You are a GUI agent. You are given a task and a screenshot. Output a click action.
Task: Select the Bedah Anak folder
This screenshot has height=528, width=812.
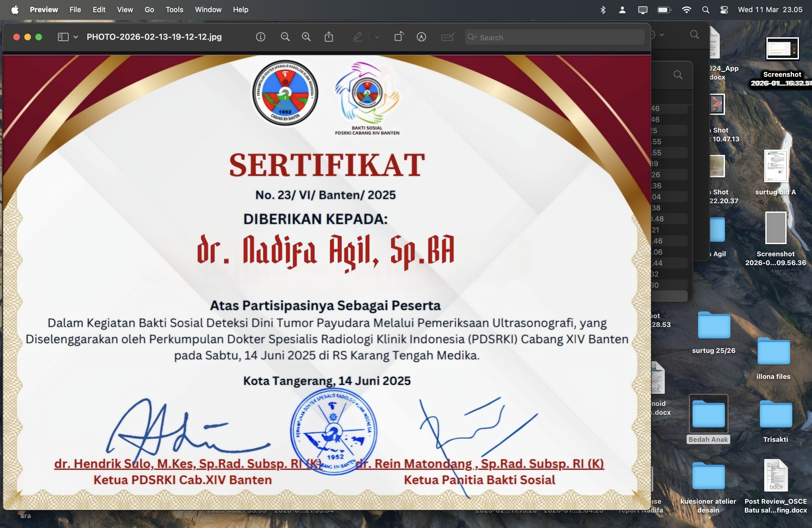pyautogui.click(x=708, y=415)
